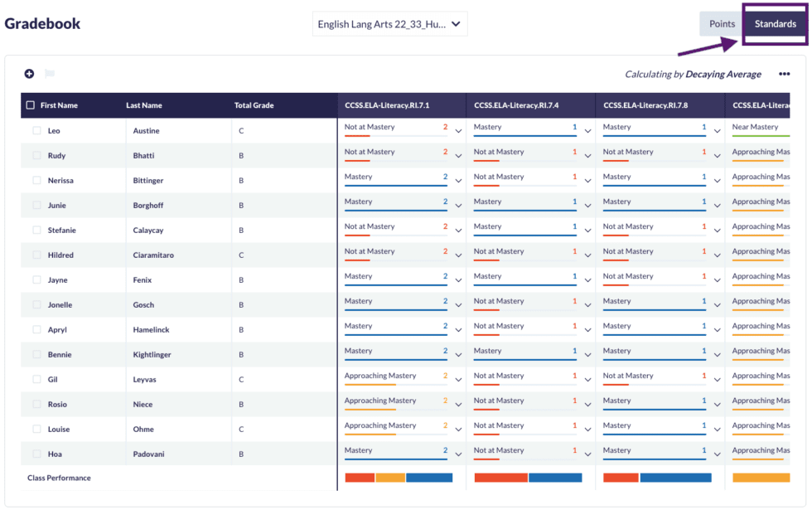Viewport: 812px width, 515px height.
Task: Click orange segment of RI.7.1 class performance bar
Action: click(390, 478)
